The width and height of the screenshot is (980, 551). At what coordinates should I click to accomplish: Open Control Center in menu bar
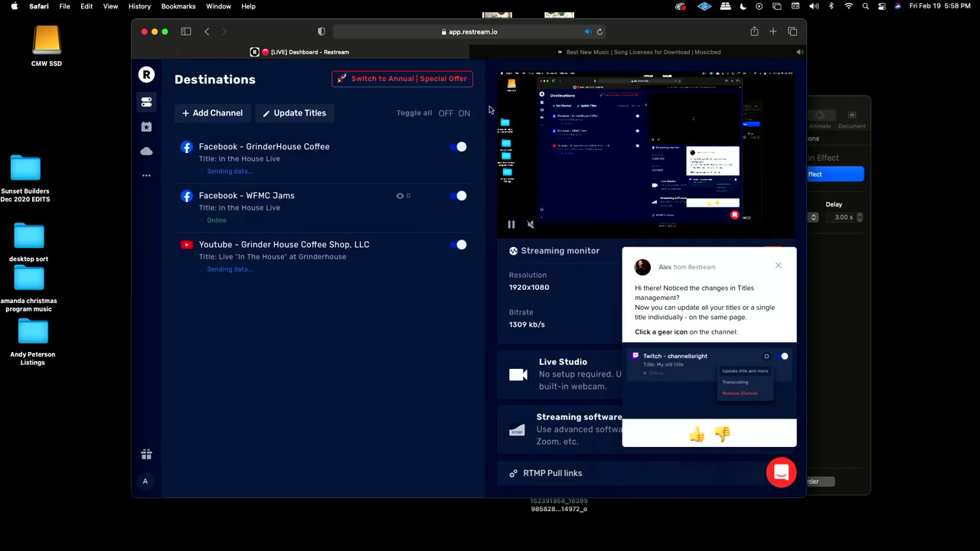(882, 6)
